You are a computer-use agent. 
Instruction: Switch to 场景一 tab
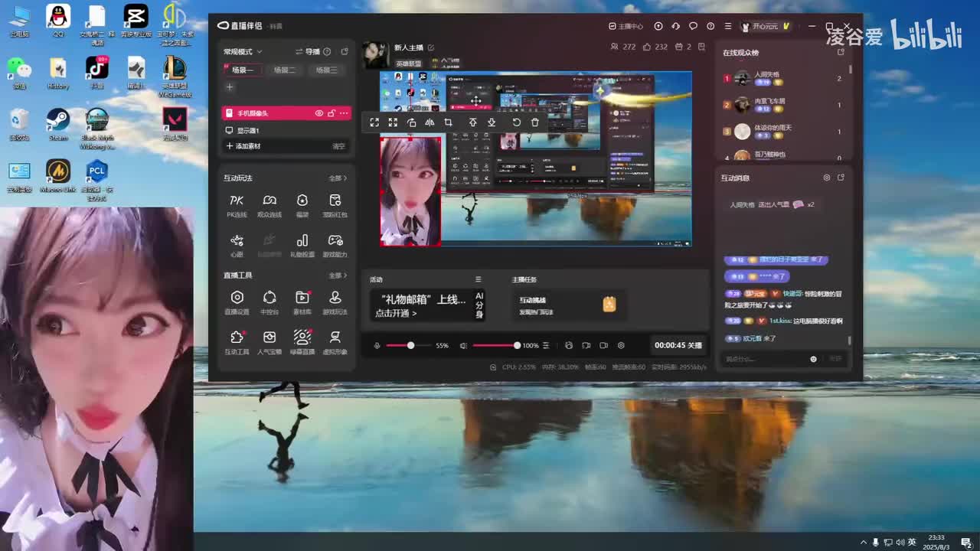[243, 70]
